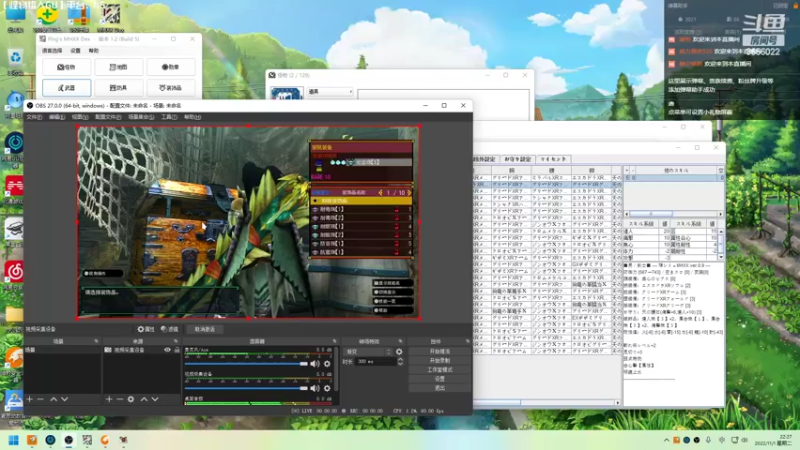Screen dimensions: 800x450
Task: Remove the selected source with minus icon
Action: tap(120, 399)
